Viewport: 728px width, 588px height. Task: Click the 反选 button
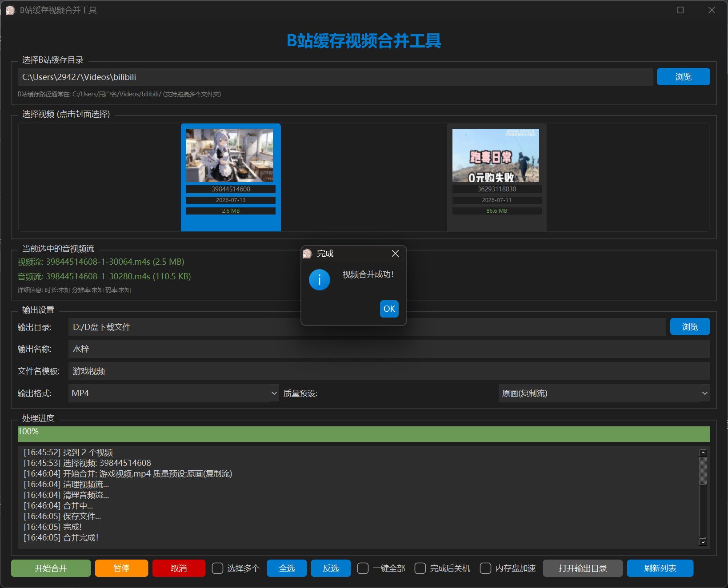[x=331, y=568]
